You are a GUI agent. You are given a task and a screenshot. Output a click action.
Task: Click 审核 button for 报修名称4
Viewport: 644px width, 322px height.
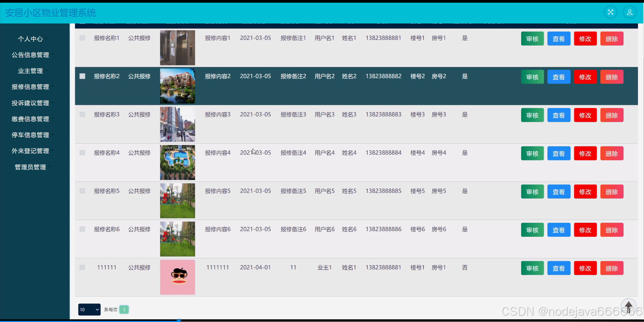click(532, 153)
